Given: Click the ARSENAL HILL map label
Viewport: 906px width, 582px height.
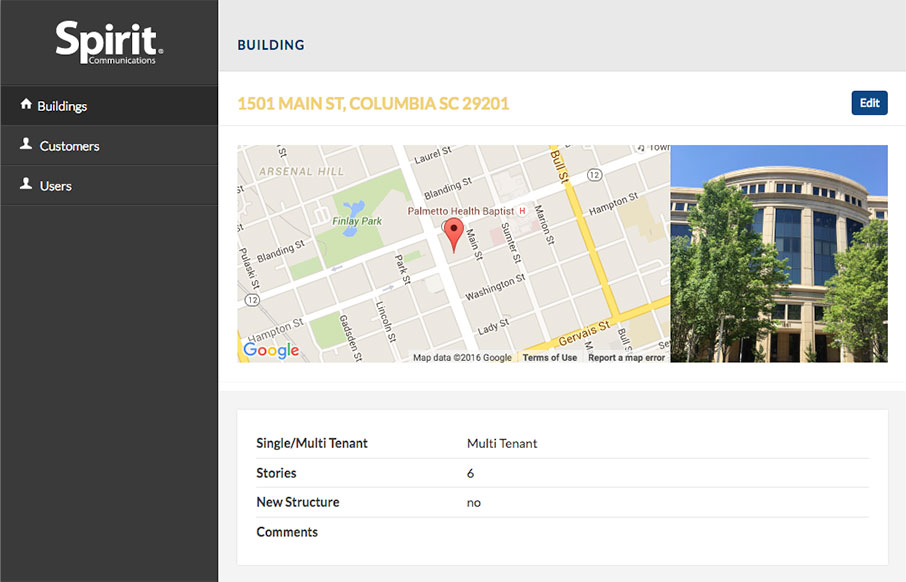Looking at the screenshot, I should [x=302, y=172].
